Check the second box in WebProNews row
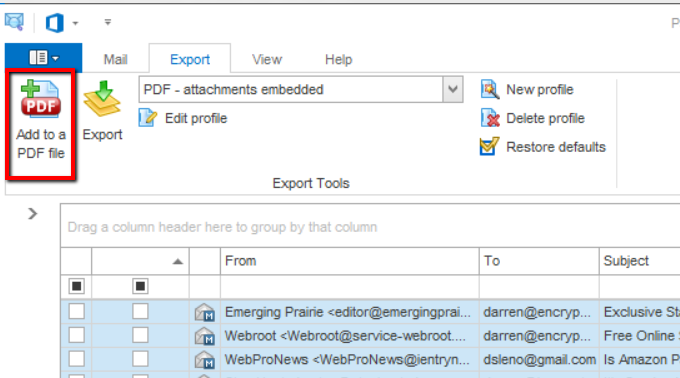The height and width of the screenshot is (378, 680). (140, 359)
